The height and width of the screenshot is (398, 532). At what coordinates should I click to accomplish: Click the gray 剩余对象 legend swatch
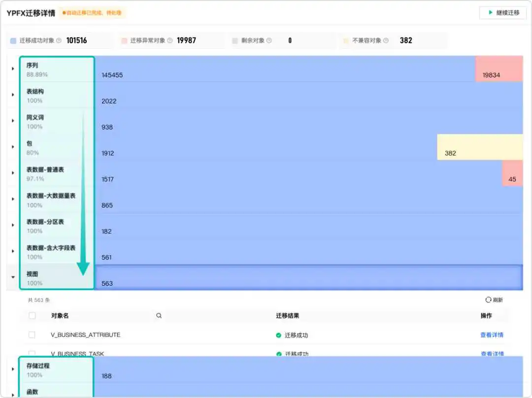(235, 41)
